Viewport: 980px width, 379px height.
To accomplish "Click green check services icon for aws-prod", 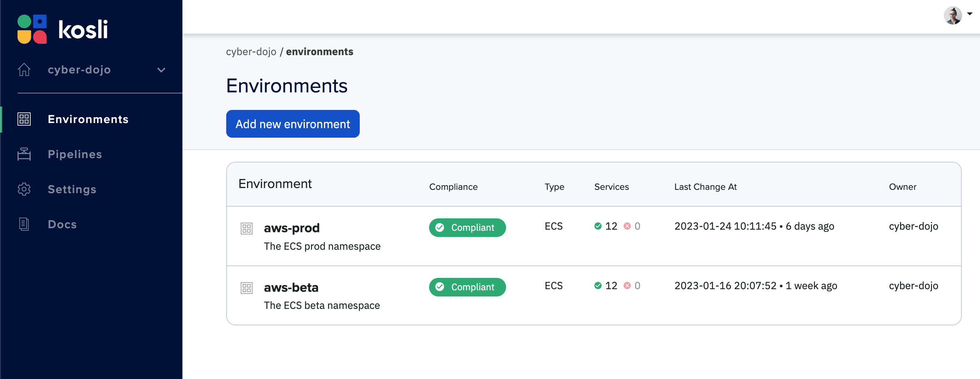I will [x=598, y=226].
